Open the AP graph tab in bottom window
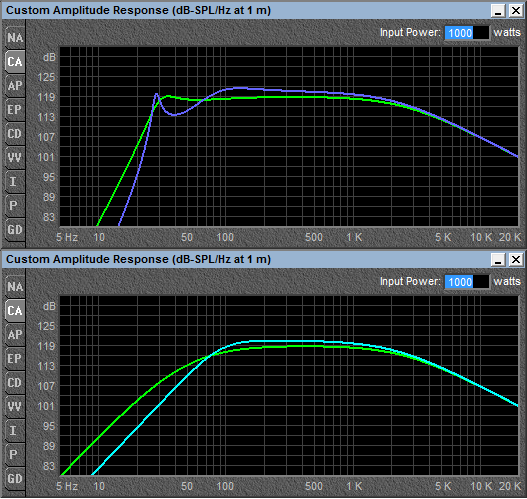This screenshot has width=527, height=499. pyautogui.click(x=15, y=335)
